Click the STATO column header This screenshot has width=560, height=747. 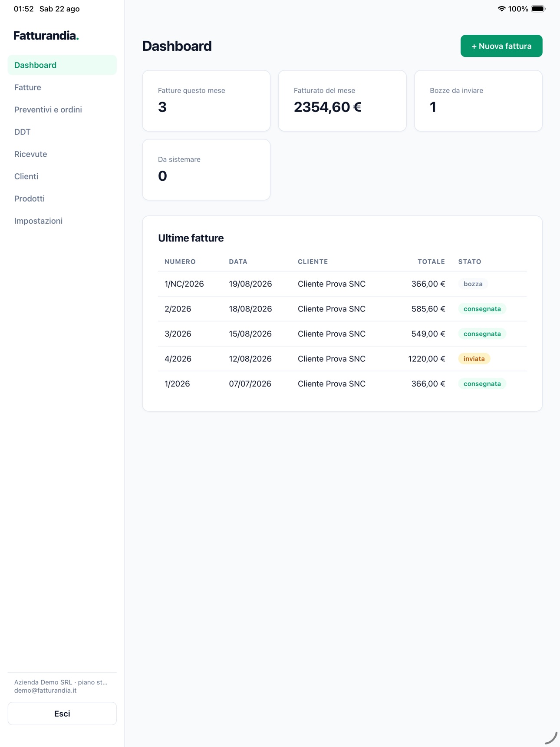point(470,261)
